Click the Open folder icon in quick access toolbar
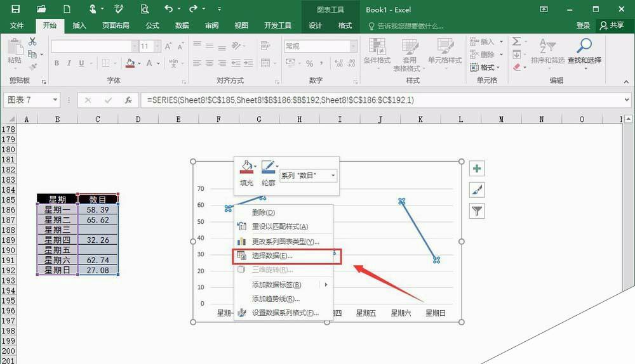Image resolution: width=635 pixels, height=364 pixels. (x=41, y=9)
